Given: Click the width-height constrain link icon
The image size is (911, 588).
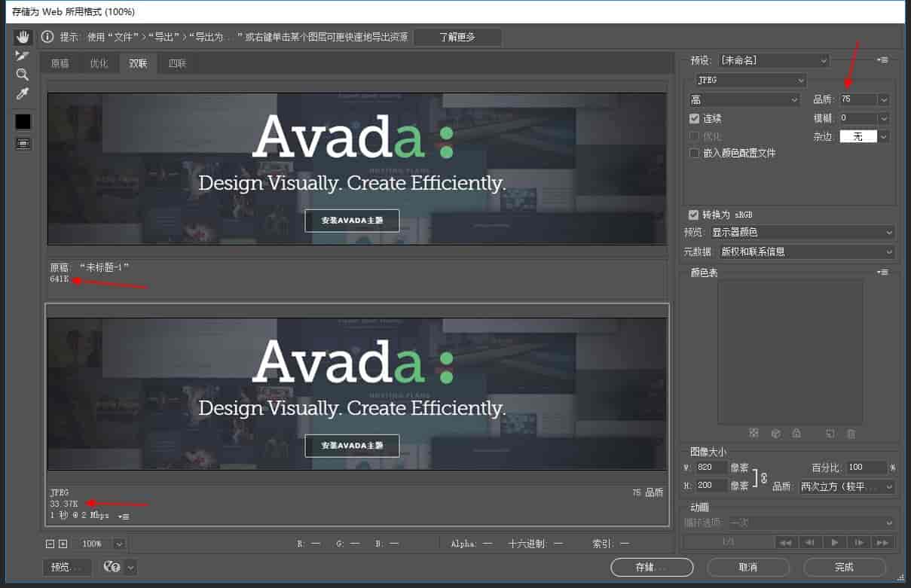Looking at the screenshot, I should [763, 477].
